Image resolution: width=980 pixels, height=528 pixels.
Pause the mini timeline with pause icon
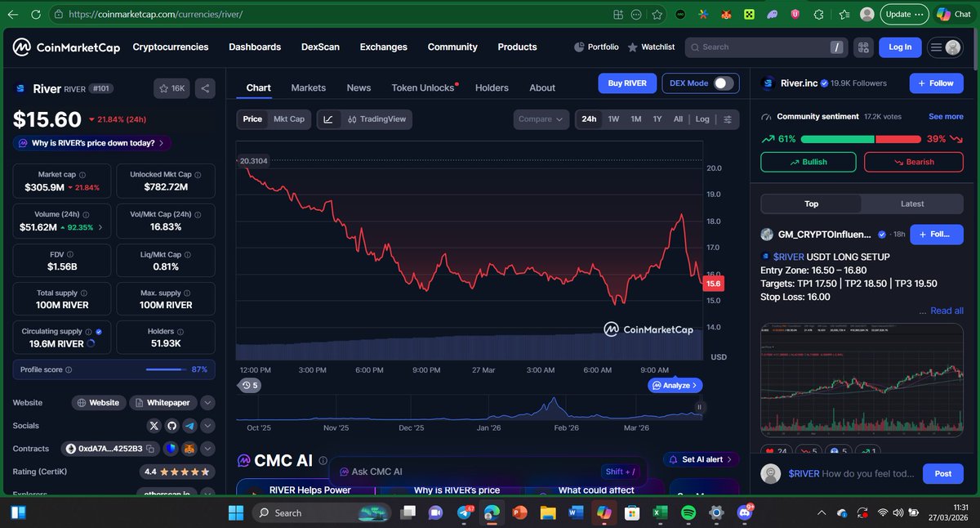click(699, 406)
